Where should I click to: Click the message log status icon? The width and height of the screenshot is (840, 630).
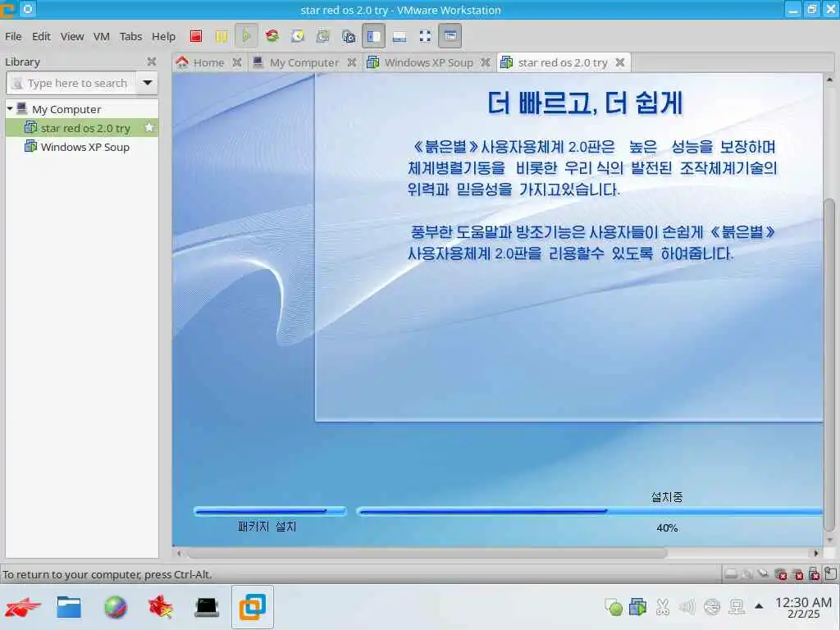[x=830, y=573]
